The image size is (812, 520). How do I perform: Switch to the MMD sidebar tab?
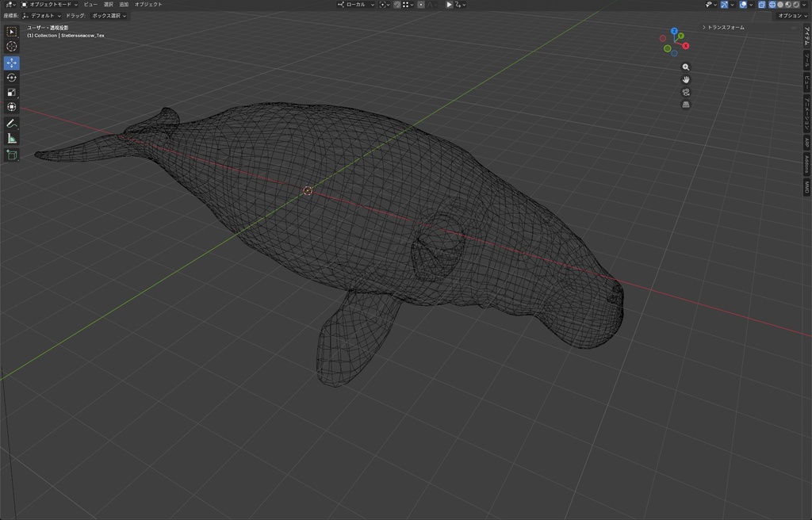(806, 187)
